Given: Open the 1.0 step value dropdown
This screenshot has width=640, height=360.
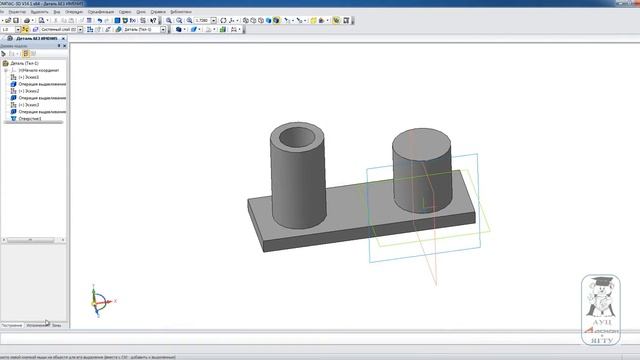Looking at the screenshot, I should 18,29.
